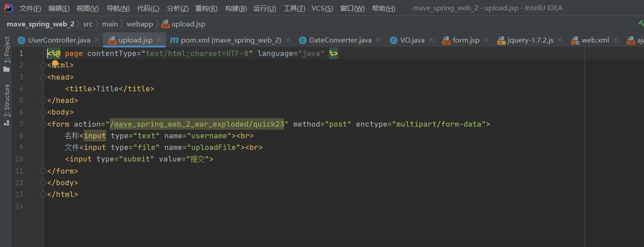The width and height of the screenshot is (644, 247).
Task: Open the 导航(N) menu
Action: point(118,9)
